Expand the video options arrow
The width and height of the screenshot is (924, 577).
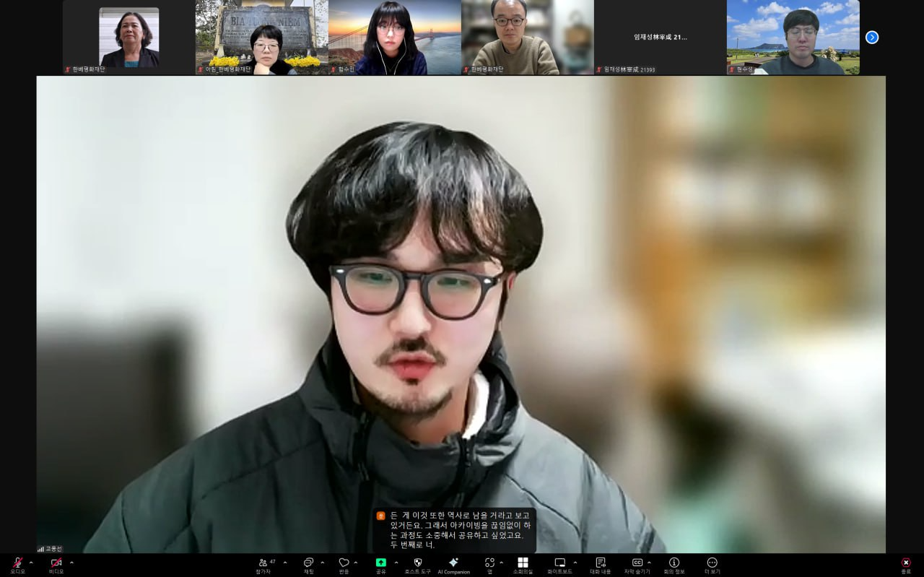click(71, 563)
